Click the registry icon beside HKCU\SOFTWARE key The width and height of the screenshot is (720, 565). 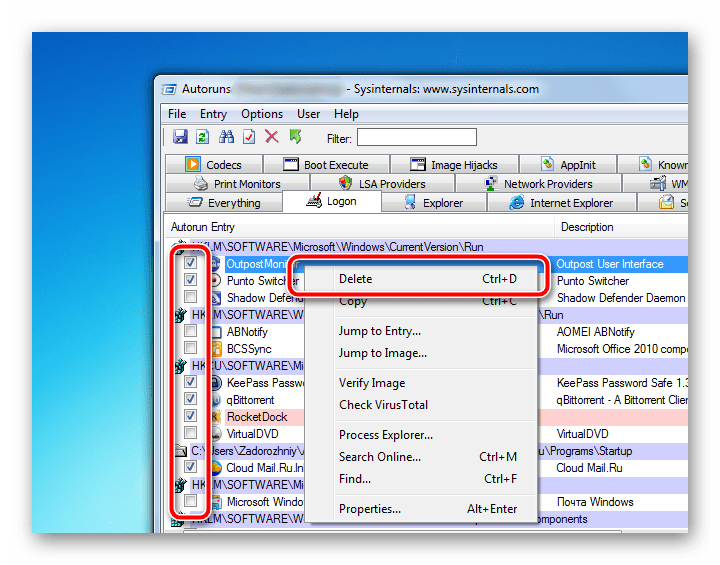[180, 366]
